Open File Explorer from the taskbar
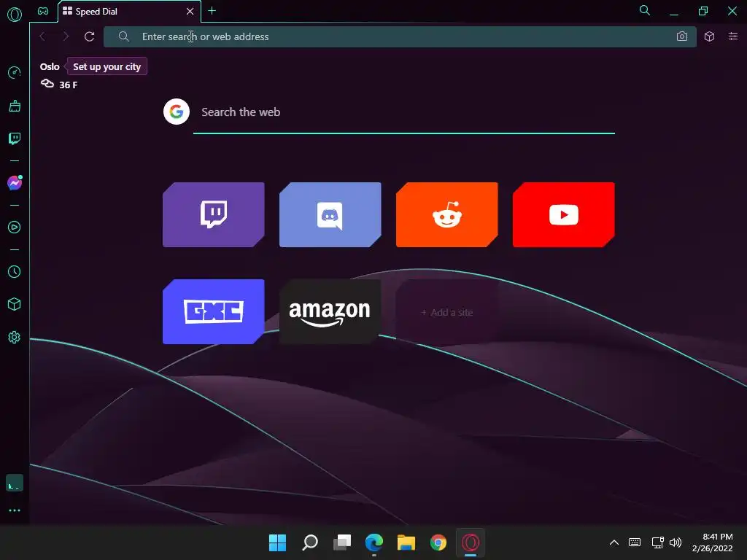Viewport: 747px width, 560px height. (x=406, y=542)
